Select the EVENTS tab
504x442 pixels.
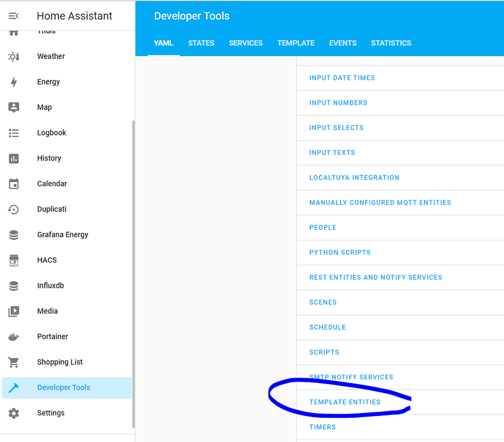pyautogui.click(x=343, y=43)
